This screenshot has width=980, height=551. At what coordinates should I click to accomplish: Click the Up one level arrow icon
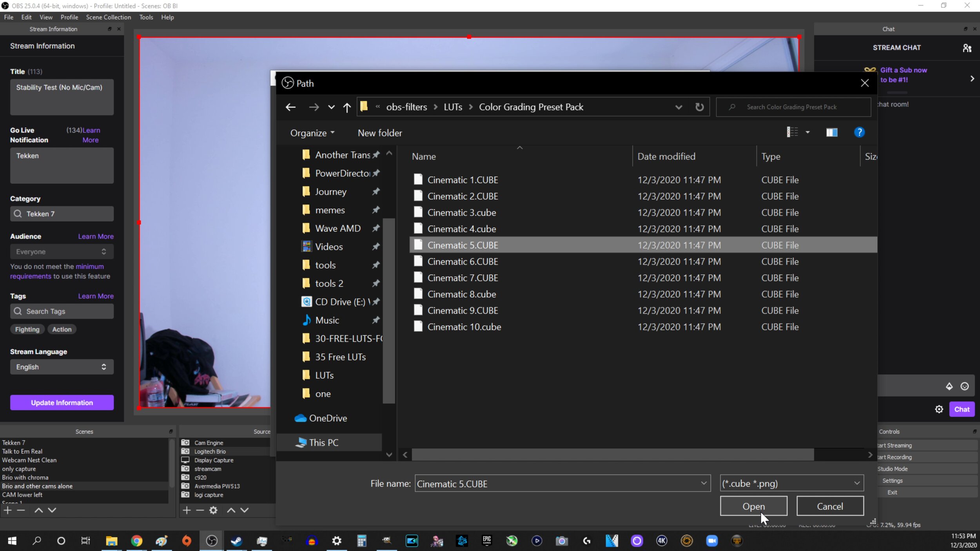[347, 107]
